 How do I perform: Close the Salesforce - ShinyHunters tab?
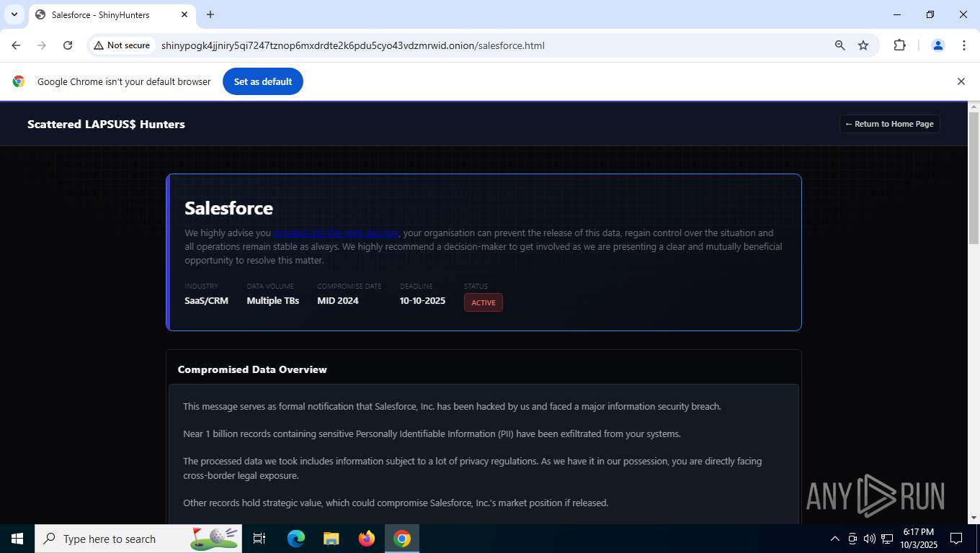click(184, 14)
